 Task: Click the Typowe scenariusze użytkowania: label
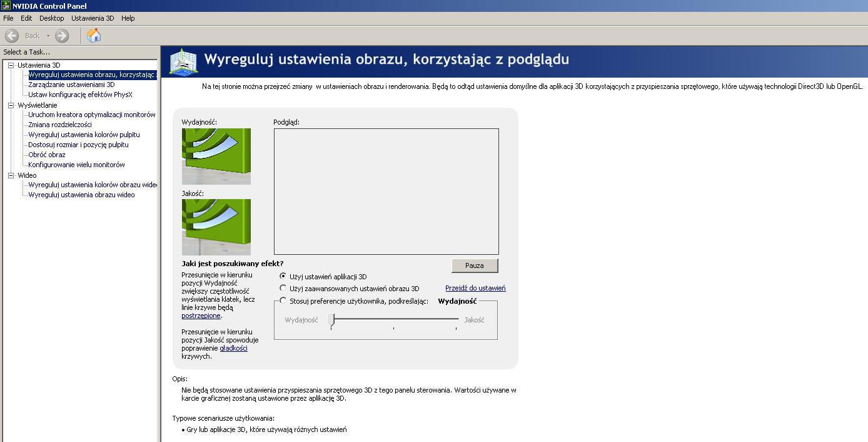tap(223, 418)
